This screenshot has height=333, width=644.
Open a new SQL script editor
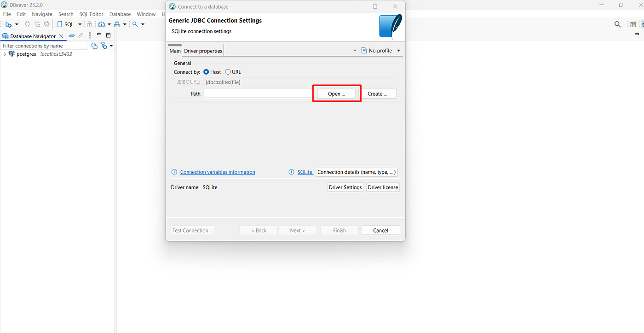click(65, 24)
